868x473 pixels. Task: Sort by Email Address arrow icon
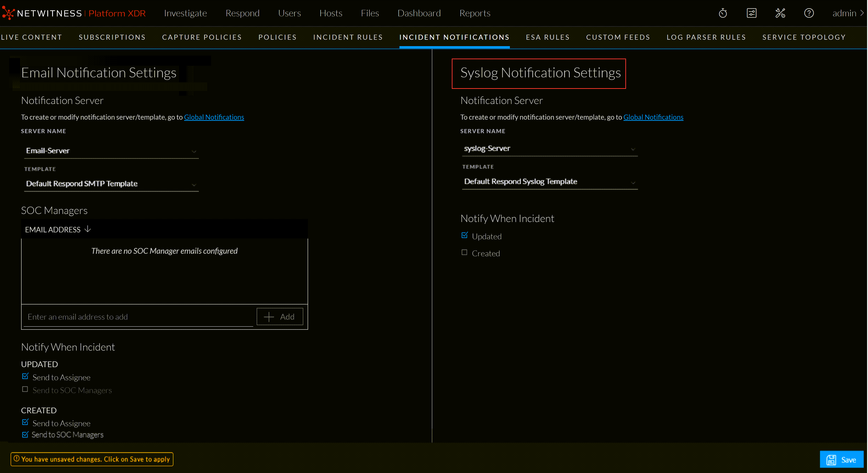(x=88, y=229)
